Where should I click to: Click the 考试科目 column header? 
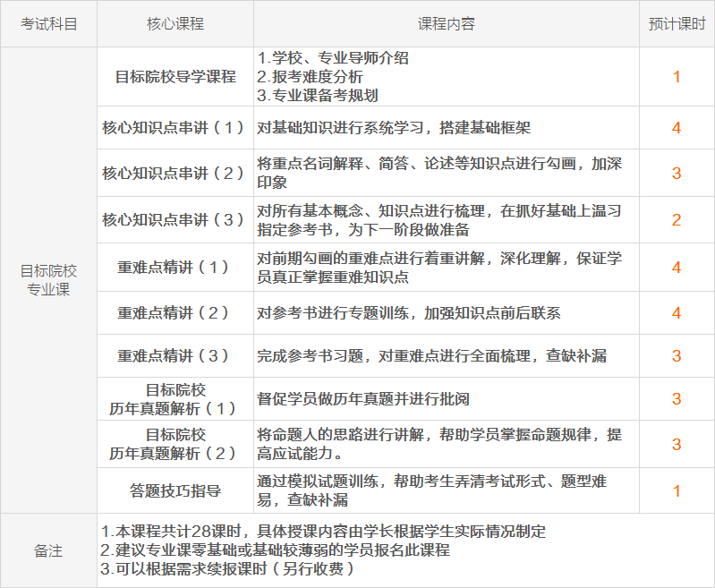[x=48, y=24]
